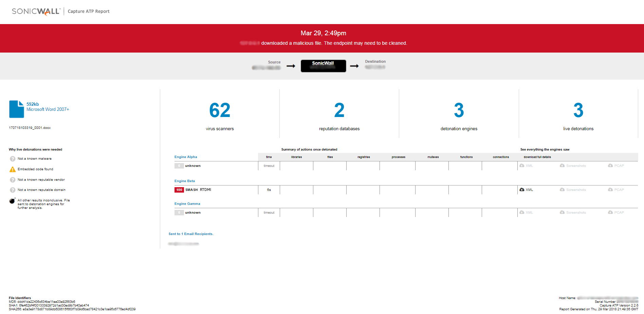Click the blue Word document file icon
644x314 pixels.
click(16, 109)
